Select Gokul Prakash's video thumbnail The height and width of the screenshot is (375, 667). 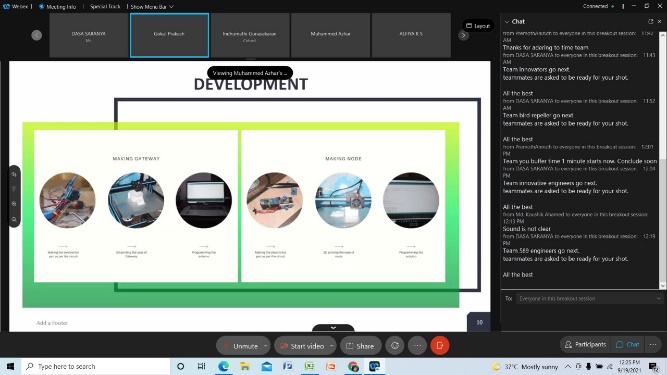169,35
